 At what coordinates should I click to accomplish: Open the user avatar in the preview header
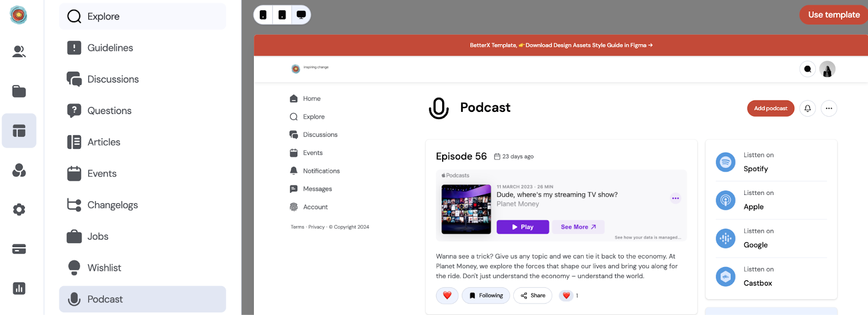(827, 69)
